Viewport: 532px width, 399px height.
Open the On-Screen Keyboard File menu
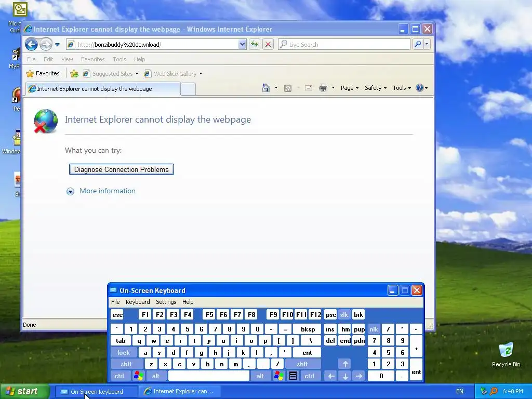(115, 302)
